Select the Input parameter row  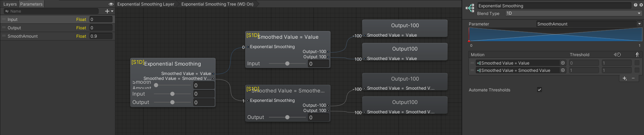57,20
